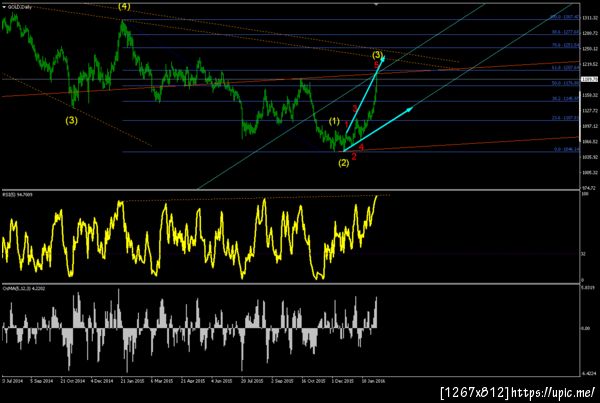Click the 974.72 price axis label
Viewport: 600px width, 403px height.
(590, 188)
